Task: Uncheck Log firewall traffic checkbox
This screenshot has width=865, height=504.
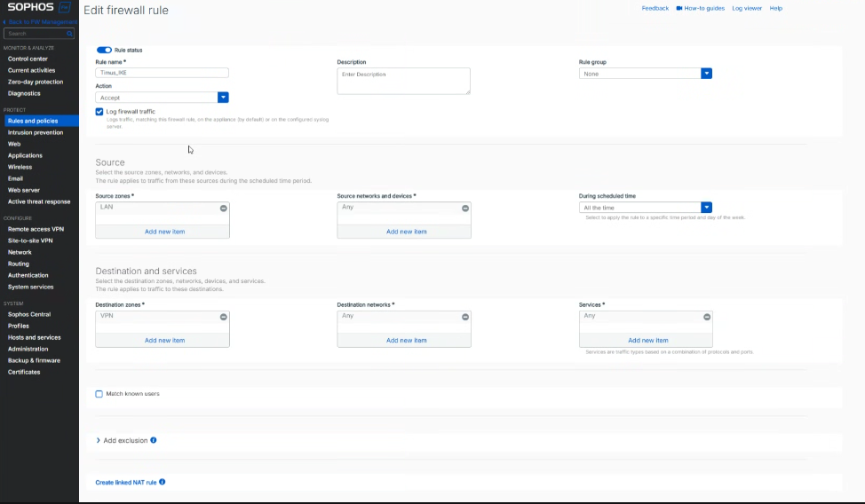Action: pos(99,112)
